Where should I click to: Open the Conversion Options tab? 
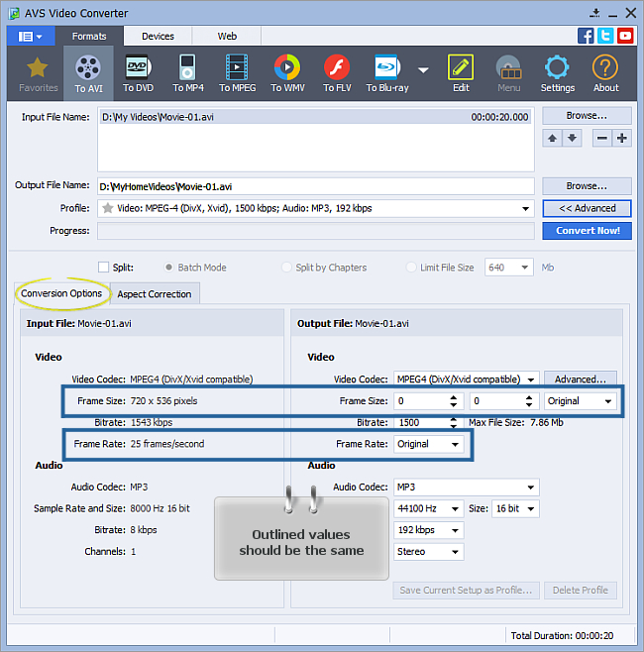click(x=61, y=293)
